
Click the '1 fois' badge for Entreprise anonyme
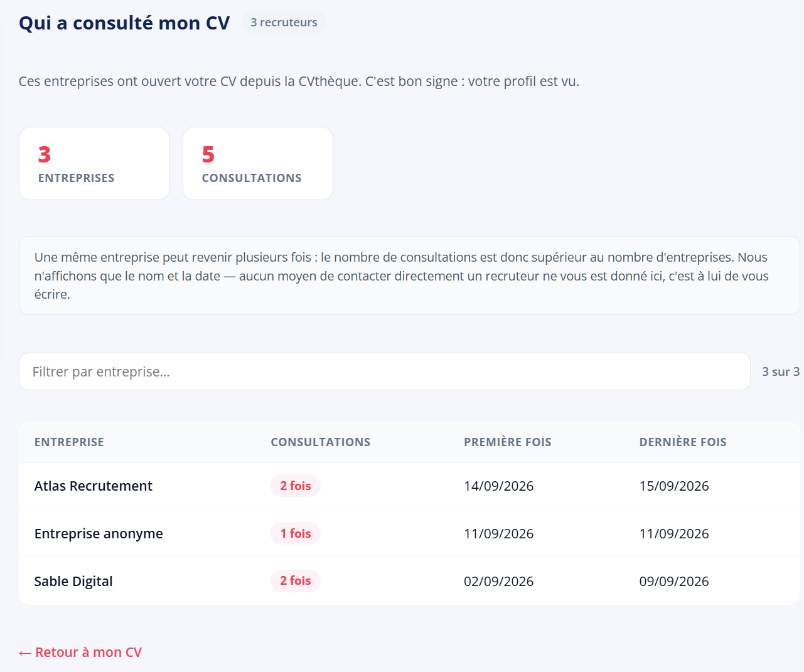296,533
